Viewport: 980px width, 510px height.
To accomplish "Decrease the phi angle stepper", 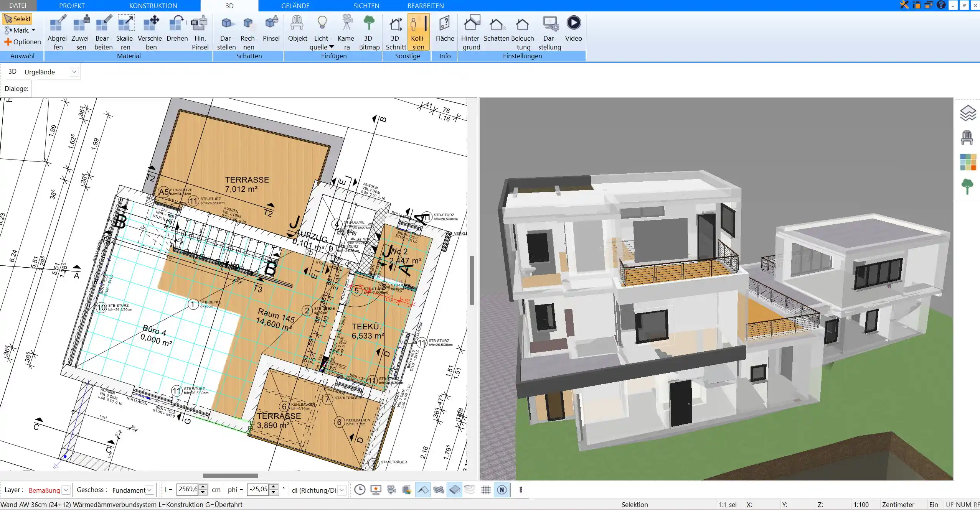I will (274, 492).
